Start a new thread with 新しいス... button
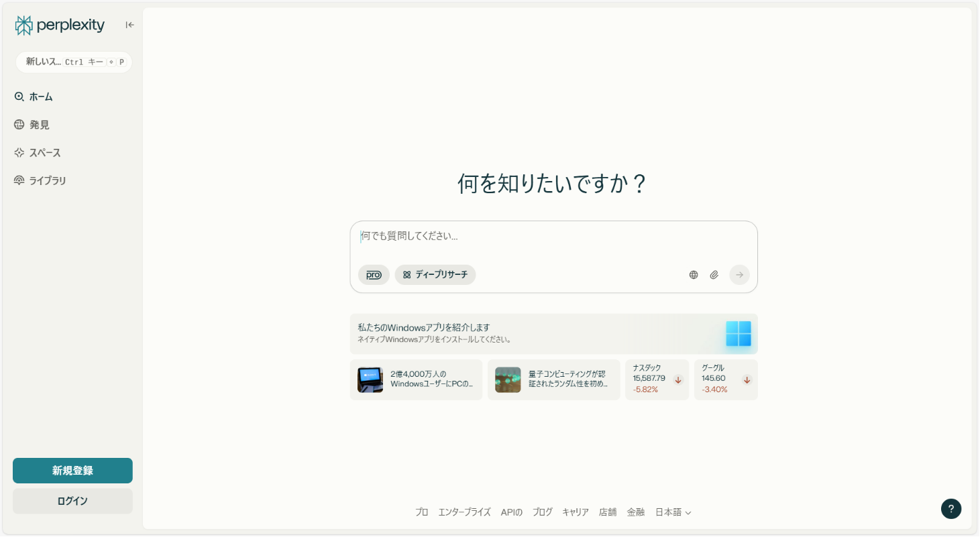This screenshot has width=980, height=537. pos(74,62)
